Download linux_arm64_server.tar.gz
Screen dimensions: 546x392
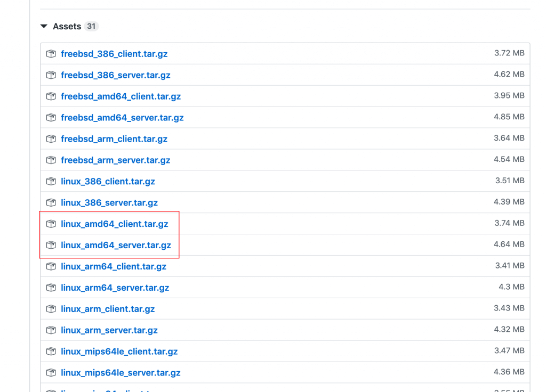115,288
